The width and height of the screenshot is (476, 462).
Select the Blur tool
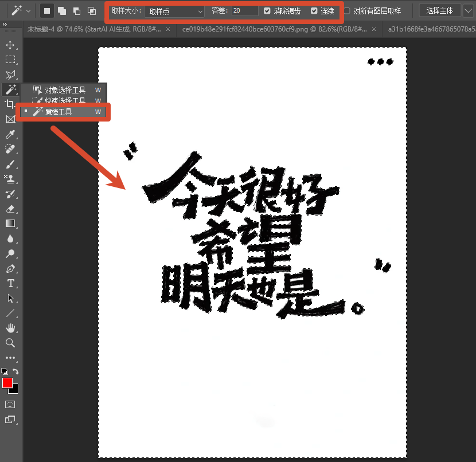(x=10, y=238)
